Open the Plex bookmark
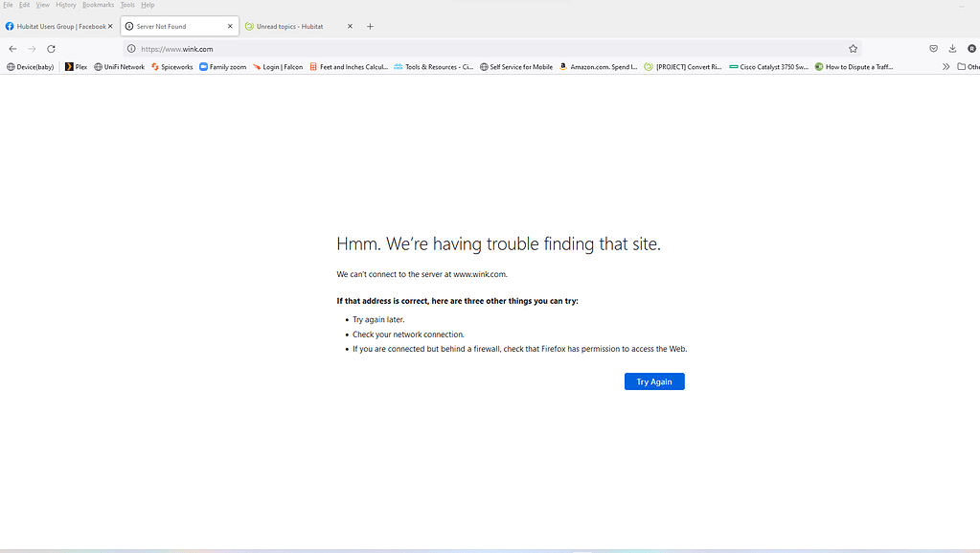Viewport: 980px width, 553px height. 77,67
